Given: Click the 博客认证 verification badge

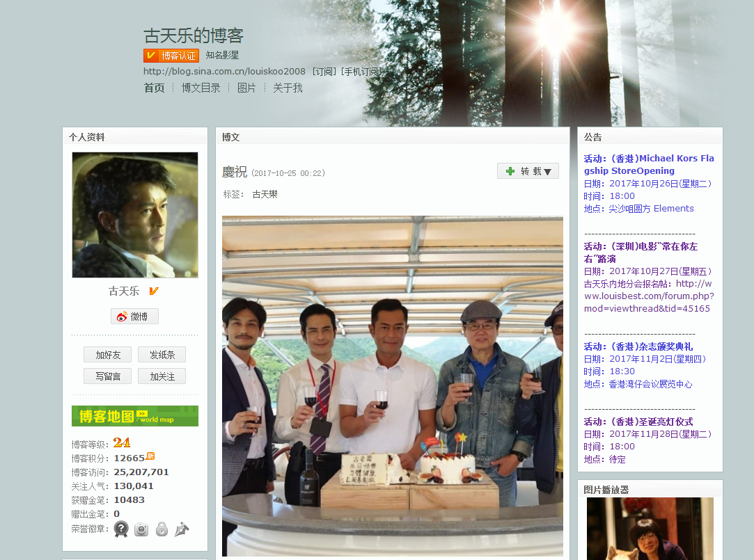Looking at the screenshot, I should [x=171, y=56].
